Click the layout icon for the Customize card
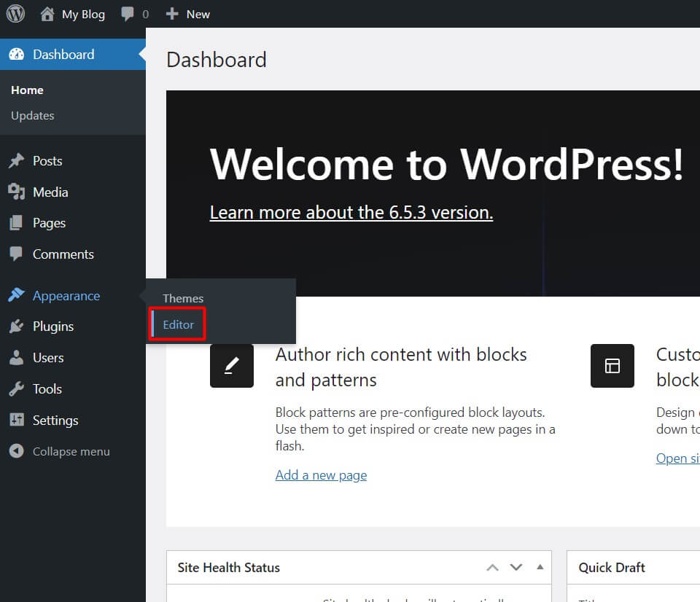Image resolution: width=700 pixels, height=602 pixels. tap(612, 366)
